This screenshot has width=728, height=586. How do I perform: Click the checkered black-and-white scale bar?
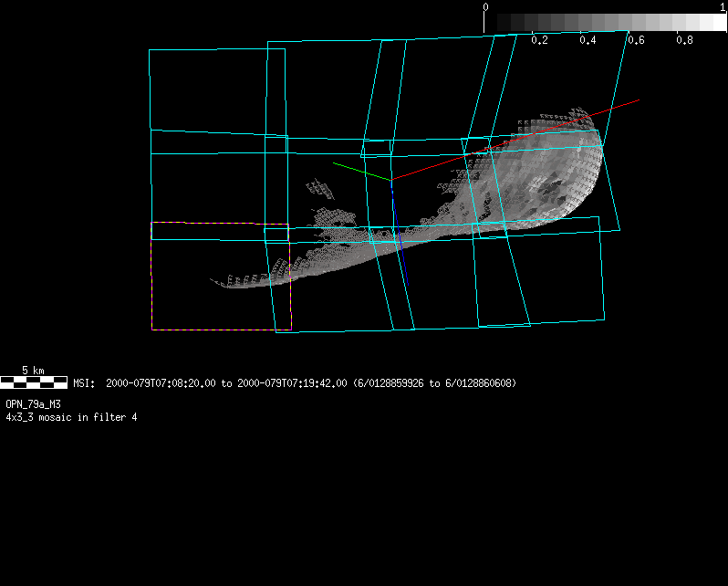tap(34, 382)
